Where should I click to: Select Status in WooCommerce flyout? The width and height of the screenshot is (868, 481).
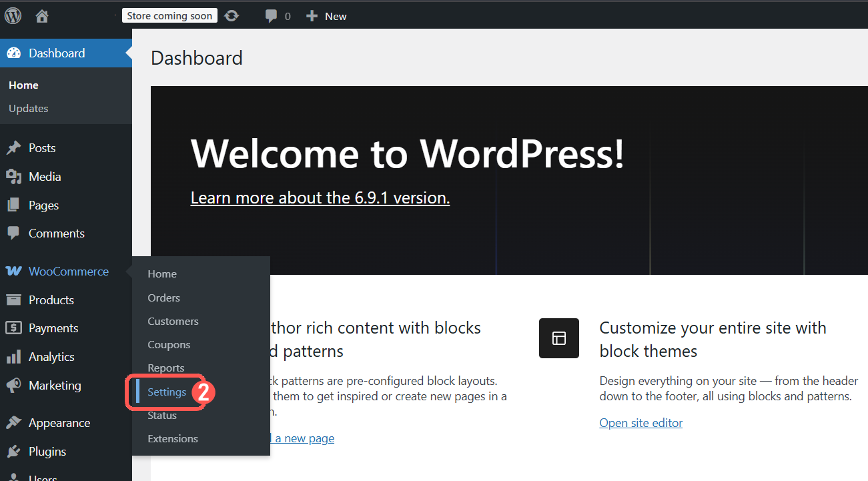pyautogui.click(x=162, y=416)
